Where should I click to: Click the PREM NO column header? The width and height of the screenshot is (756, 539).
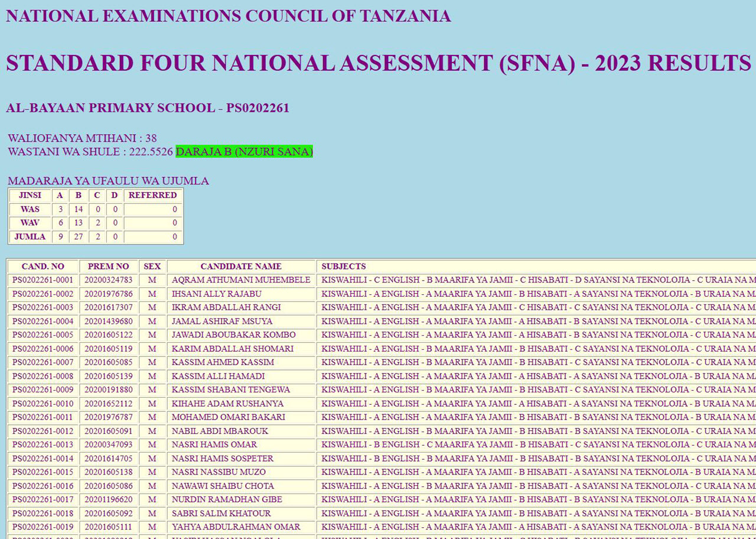point(109,267)
